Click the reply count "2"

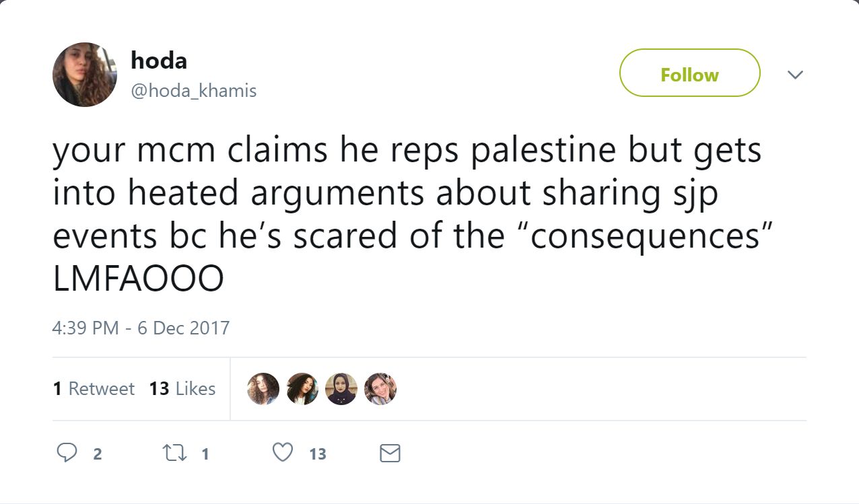[x=97, y=454]
